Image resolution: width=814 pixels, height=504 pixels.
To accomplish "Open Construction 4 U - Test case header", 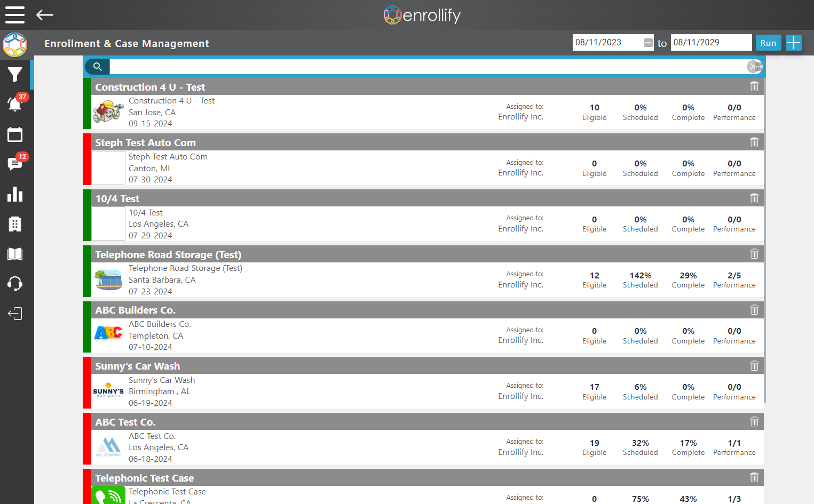I will coord(428,86).
